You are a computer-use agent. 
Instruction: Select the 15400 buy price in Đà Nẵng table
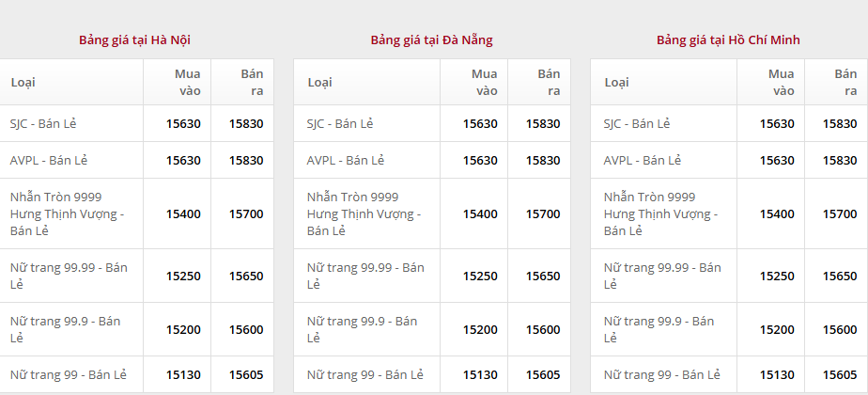pos(480,213)
